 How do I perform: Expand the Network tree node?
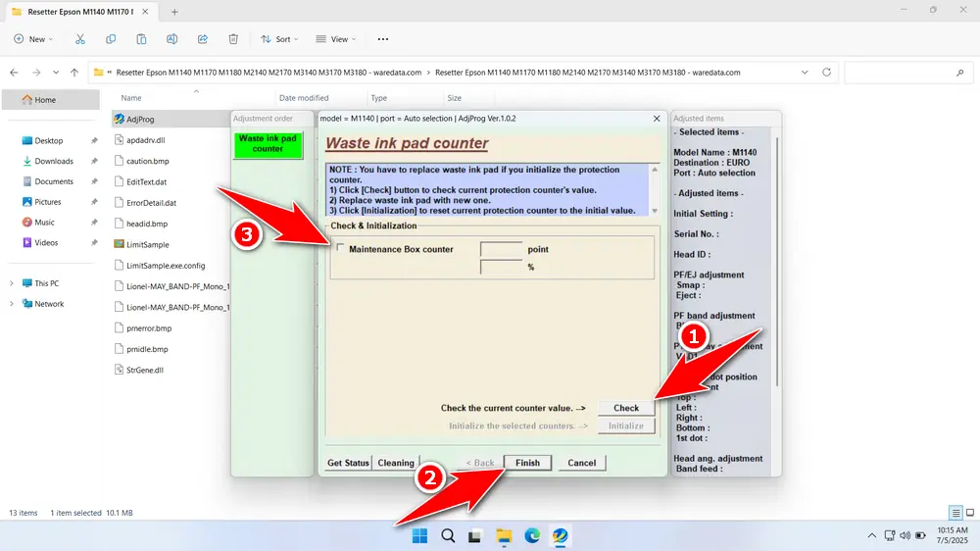point(12,304)
